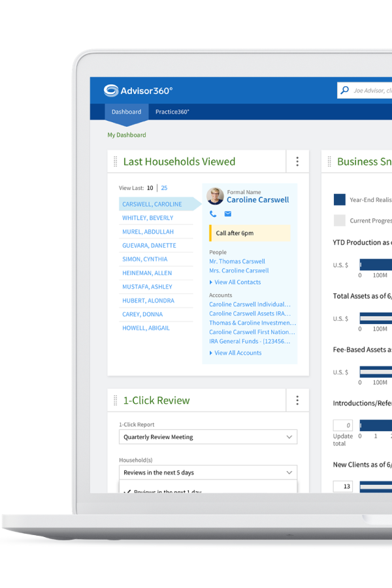Open Mrs. Caroline Carswell contact

(x=239, y=270)
